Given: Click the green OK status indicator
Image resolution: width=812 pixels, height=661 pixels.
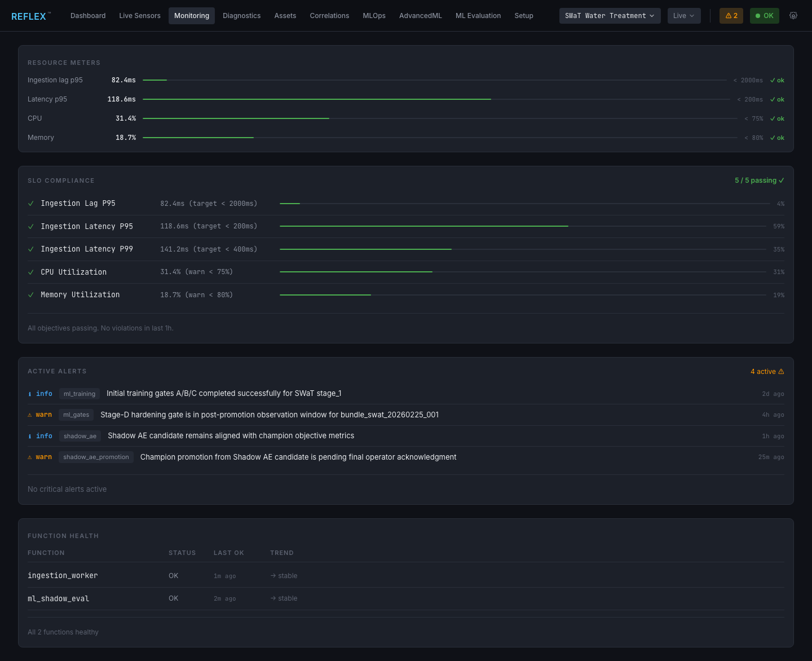Looking at the screenshot, I should tap(765, 16).
